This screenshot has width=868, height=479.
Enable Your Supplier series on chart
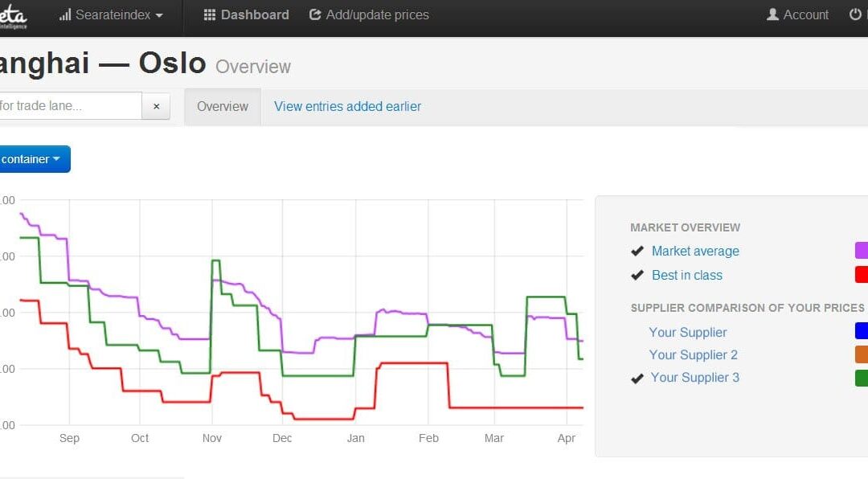pyautogui.click(x=687, y=332)
